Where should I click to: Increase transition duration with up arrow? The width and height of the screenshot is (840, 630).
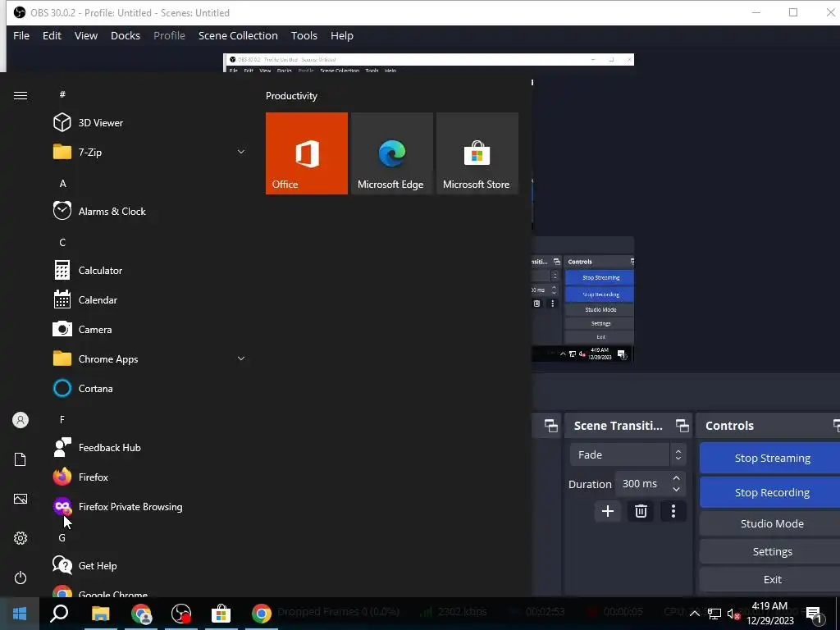676,478
